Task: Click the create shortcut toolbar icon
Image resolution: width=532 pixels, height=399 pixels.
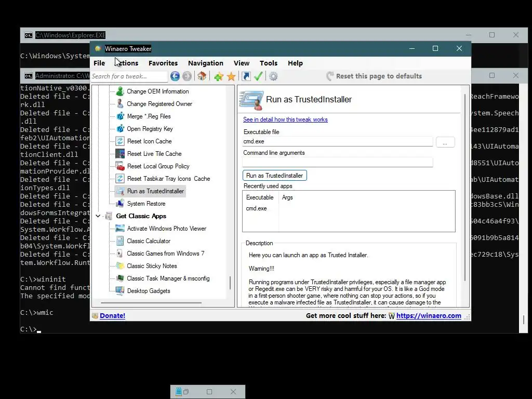Action: click(x=246, y=76)
